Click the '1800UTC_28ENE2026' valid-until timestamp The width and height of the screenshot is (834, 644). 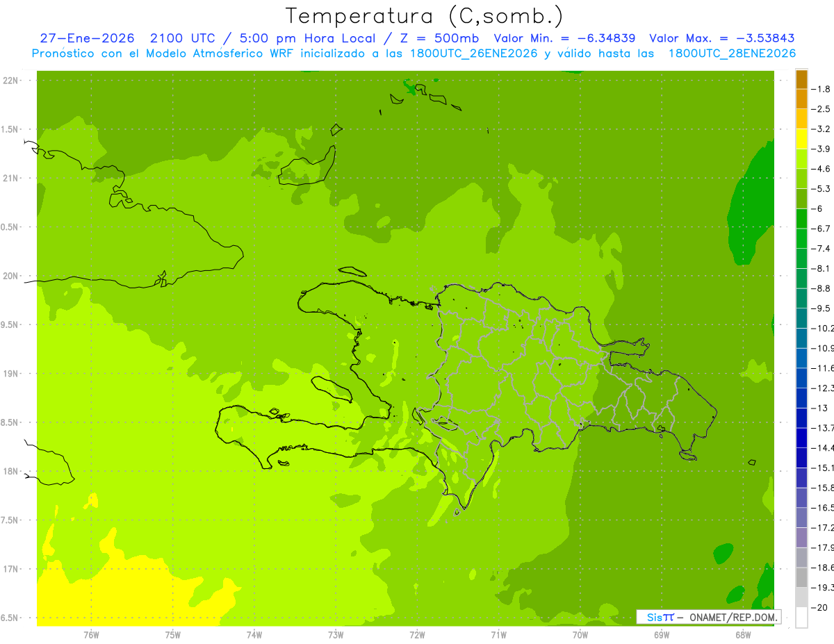tap(732, 53)
